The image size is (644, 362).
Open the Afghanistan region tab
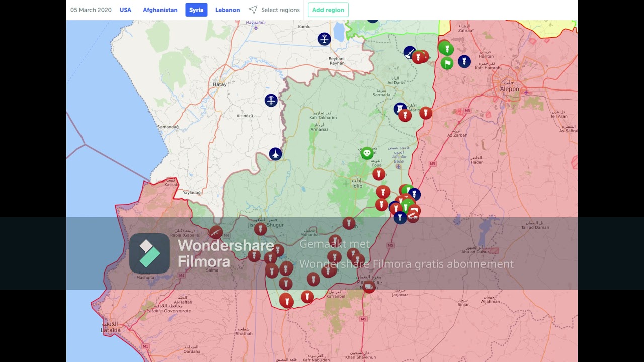(160, 10)
